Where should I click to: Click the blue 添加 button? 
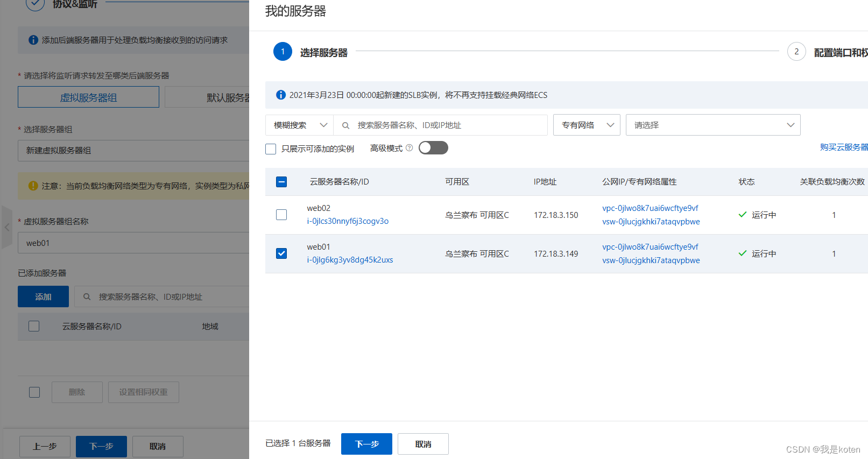[x=43, y=296]
